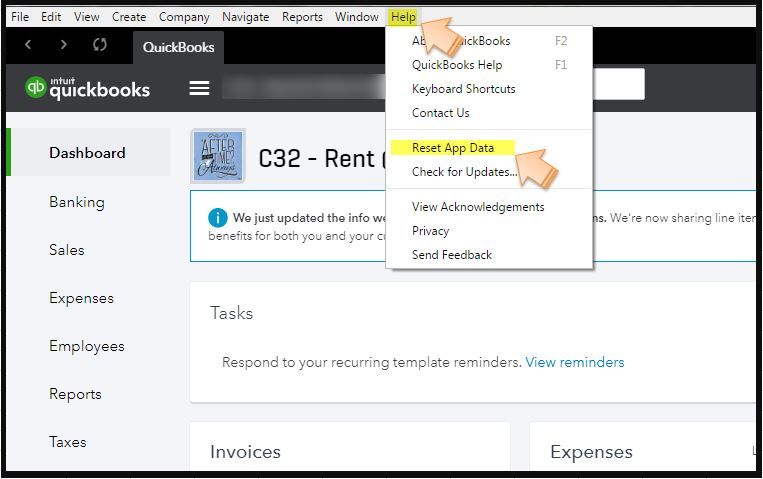
Task: Open the Reports menu in menu bar
Action: click(302, 17)
